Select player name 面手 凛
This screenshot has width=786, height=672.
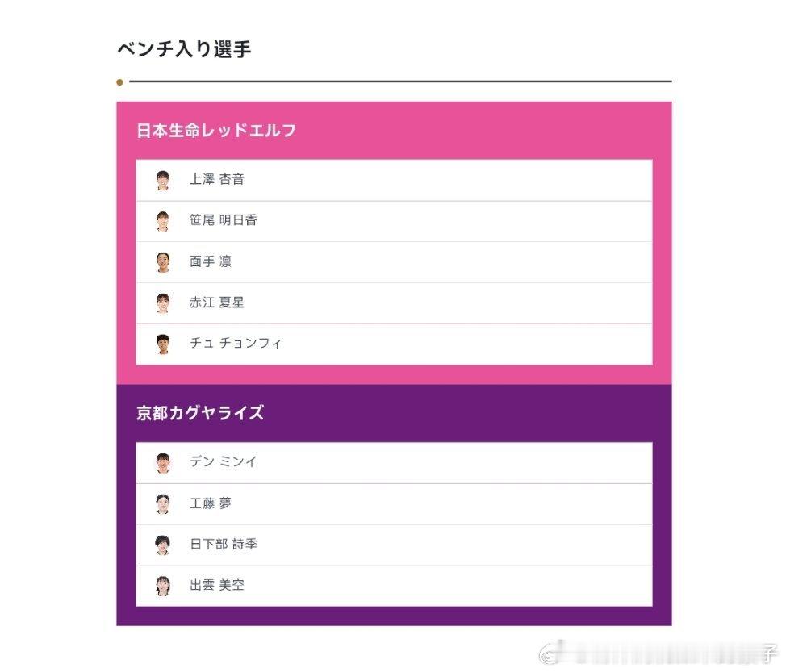tap(211, 261)
